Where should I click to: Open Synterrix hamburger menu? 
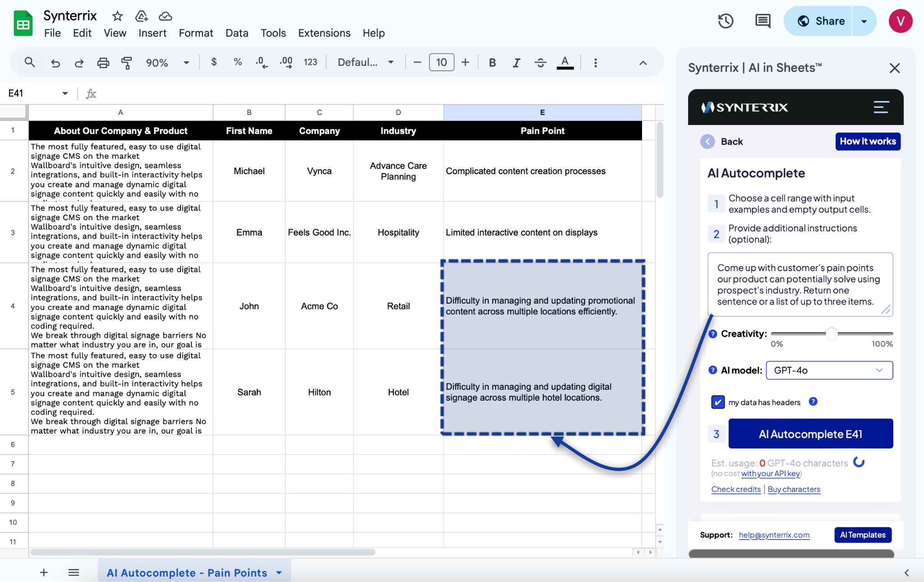(881, 107)
